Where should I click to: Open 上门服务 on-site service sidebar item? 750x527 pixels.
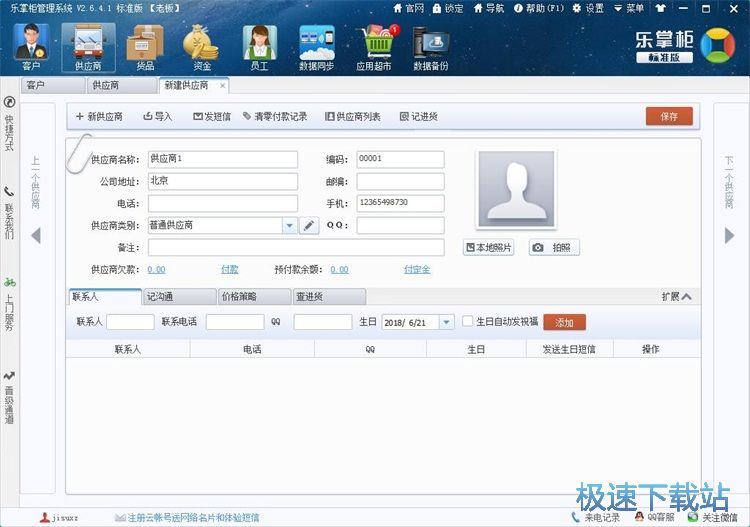pos(10,304)
